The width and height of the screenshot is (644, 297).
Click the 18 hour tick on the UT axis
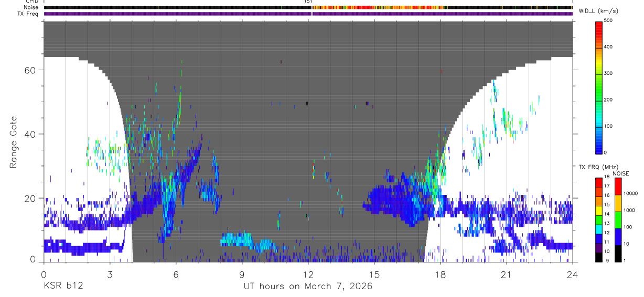[x=441, y=274]
